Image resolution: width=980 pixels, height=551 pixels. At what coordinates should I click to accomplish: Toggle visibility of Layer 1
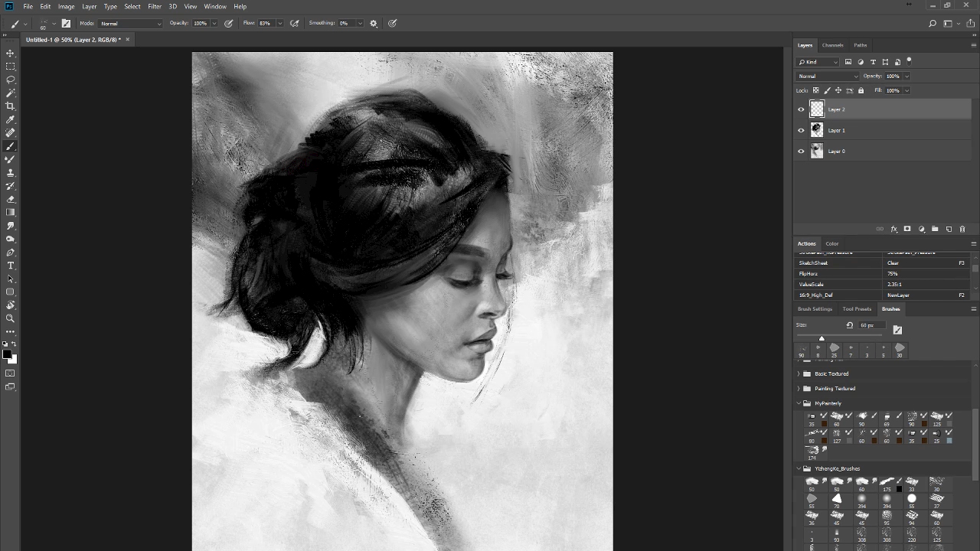[x=801, y=130]
